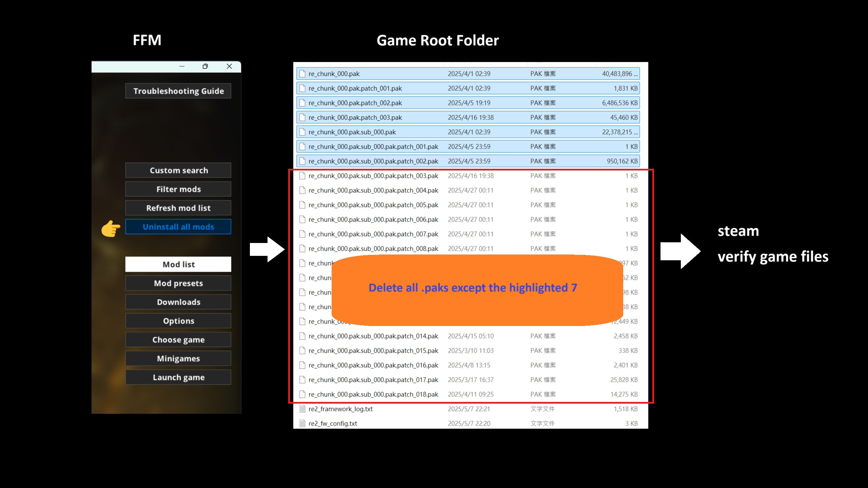This screenshot has width=868, height=488.
Task: Go to the Downloads section
Action: click(x=178, y=302)
